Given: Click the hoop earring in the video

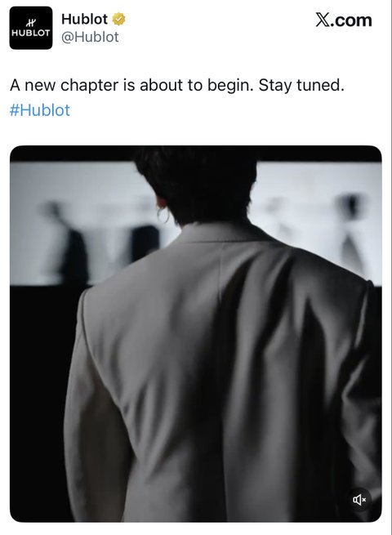Looking at the screenshot, I should (163, 215).
